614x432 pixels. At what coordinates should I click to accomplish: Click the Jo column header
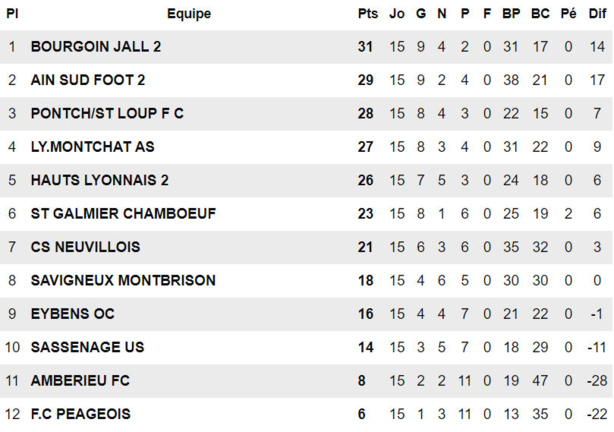397,14
